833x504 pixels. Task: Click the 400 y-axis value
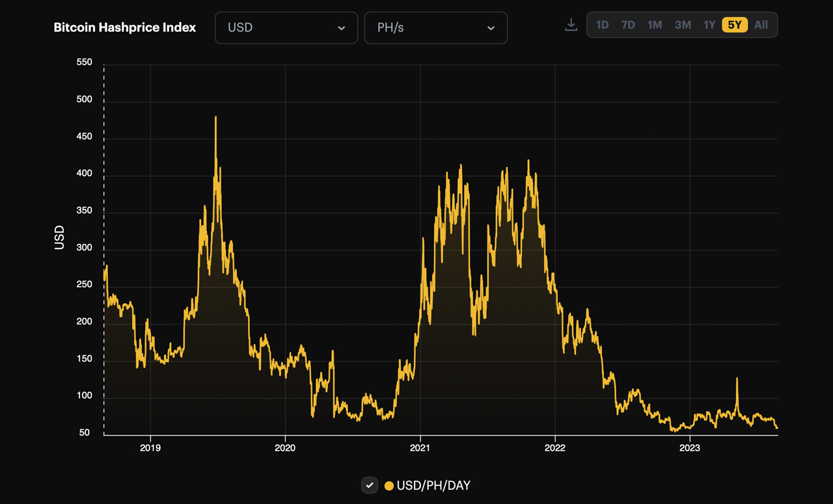point(85,174)
